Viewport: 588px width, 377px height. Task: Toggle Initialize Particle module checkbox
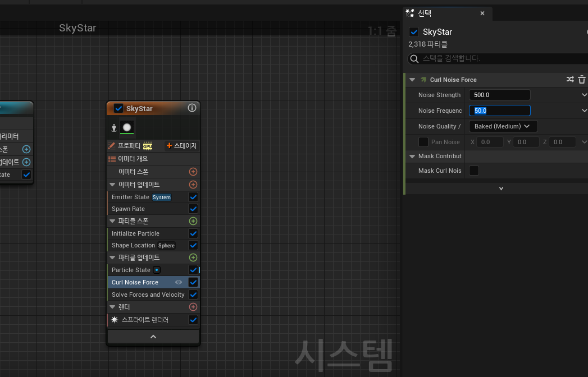(193, 233)
